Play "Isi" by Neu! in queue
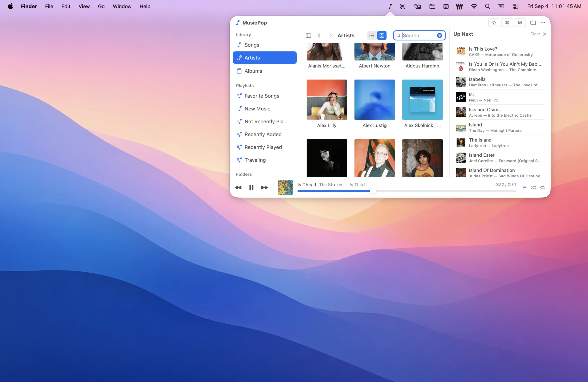This screenshot has width=588, height=382. coord(500,97)
